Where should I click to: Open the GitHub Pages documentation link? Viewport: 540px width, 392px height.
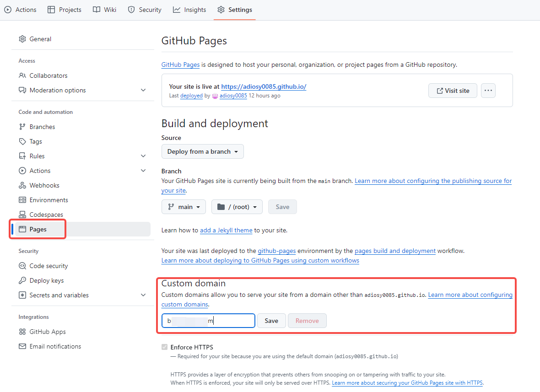(x=180, y=64)
